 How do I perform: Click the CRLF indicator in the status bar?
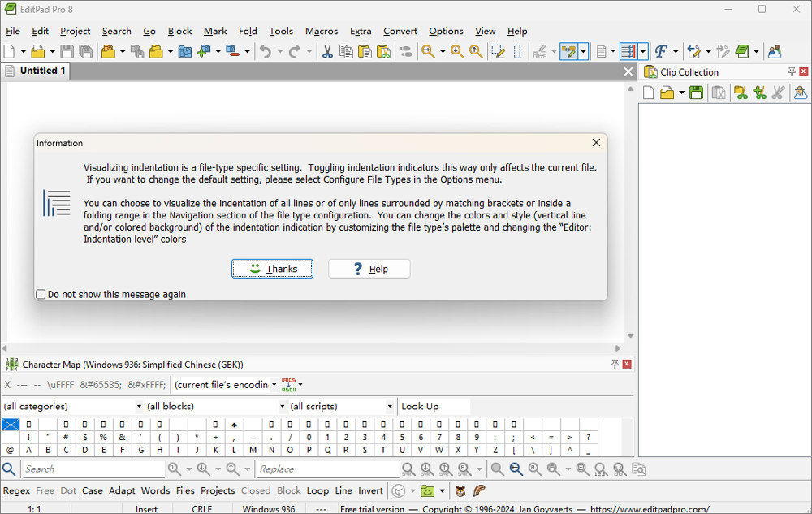point(202,509)
